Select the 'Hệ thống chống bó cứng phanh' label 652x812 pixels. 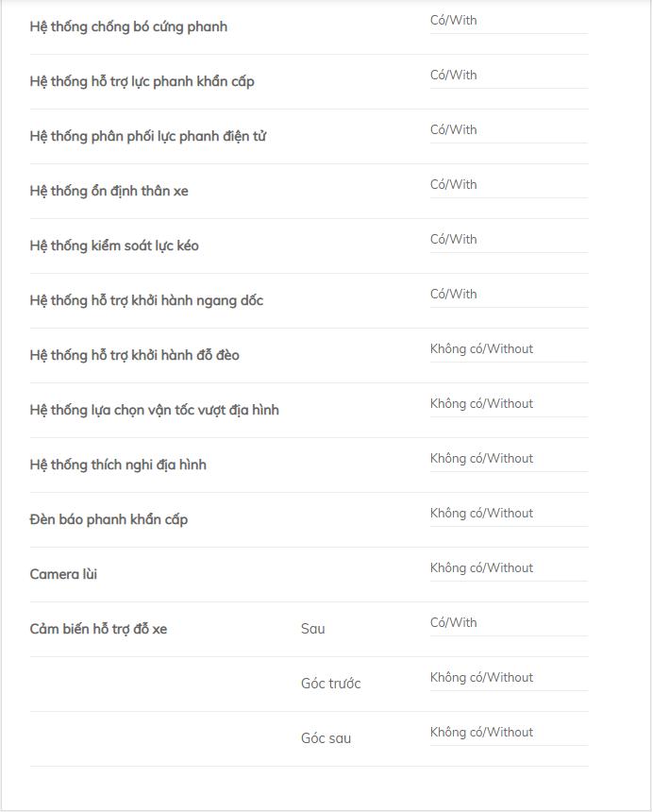[x=128, y=27]
